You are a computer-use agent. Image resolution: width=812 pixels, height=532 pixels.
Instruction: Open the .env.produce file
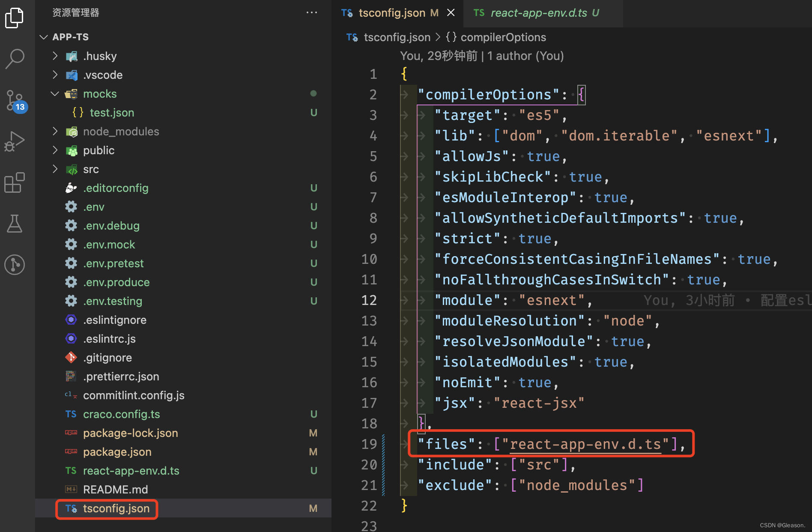tap(183, 282)
